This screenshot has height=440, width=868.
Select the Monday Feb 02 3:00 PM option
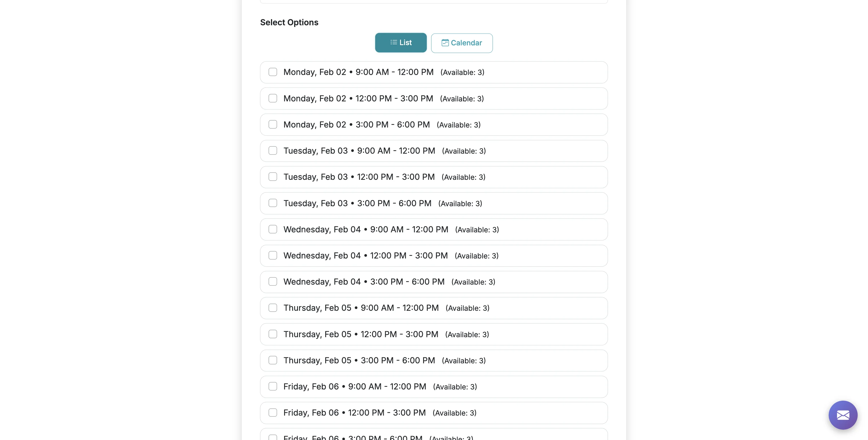(273, 124)
